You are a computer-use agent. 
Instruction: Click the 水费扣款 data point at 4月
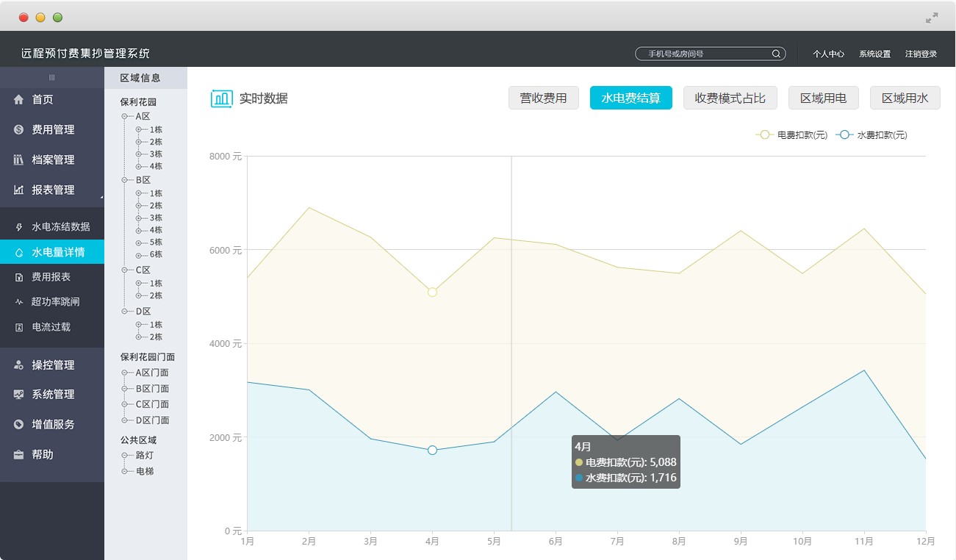[x=432, y=450]
